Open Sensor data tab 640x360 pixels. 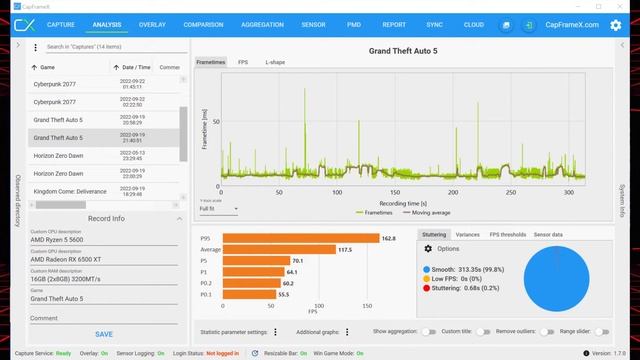pos(548,235)
